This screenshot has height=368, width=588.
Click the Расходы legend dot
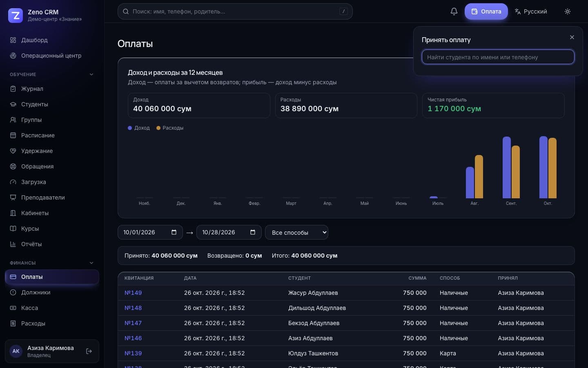[158, 128]
